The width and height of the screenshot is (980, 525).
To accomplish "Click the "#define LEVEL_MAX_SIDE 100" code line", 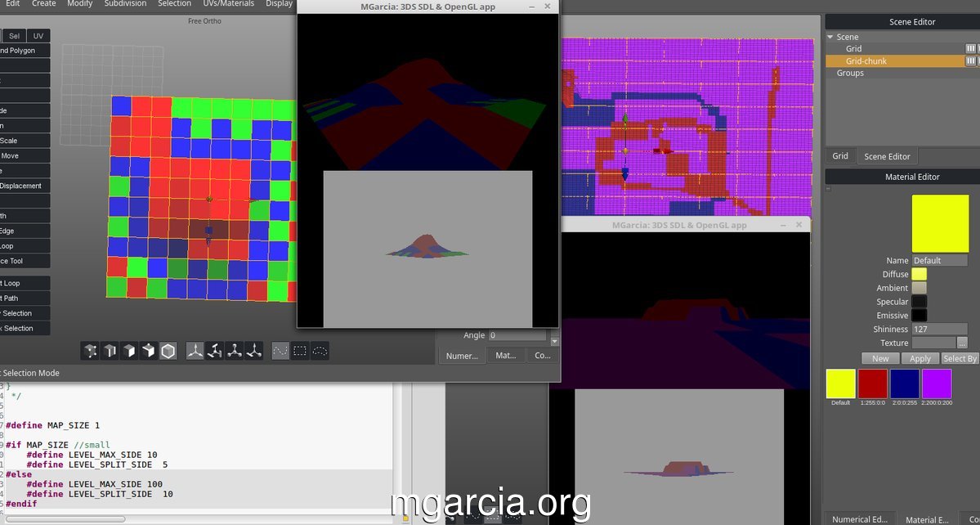I will (94, 484).
